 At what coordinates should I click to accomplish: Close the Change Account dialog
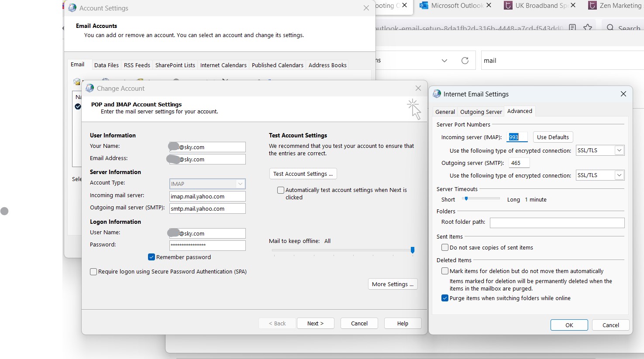click(418, 88)
